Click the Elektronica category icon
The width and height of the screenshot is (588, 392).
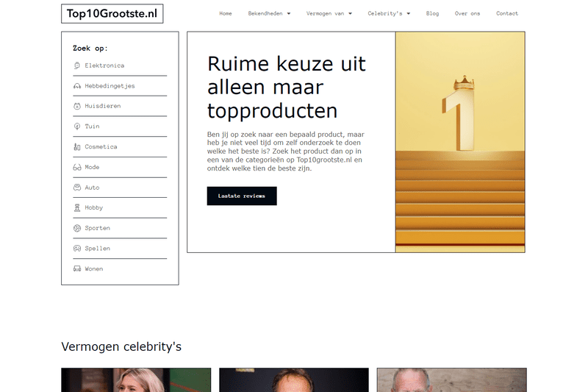pos(77,65)
